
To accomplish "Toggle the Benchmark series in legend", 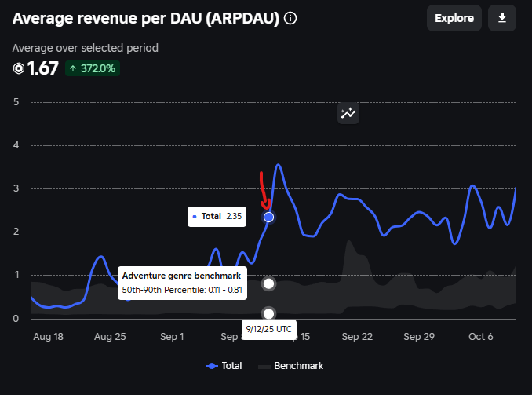I will 291,366.
